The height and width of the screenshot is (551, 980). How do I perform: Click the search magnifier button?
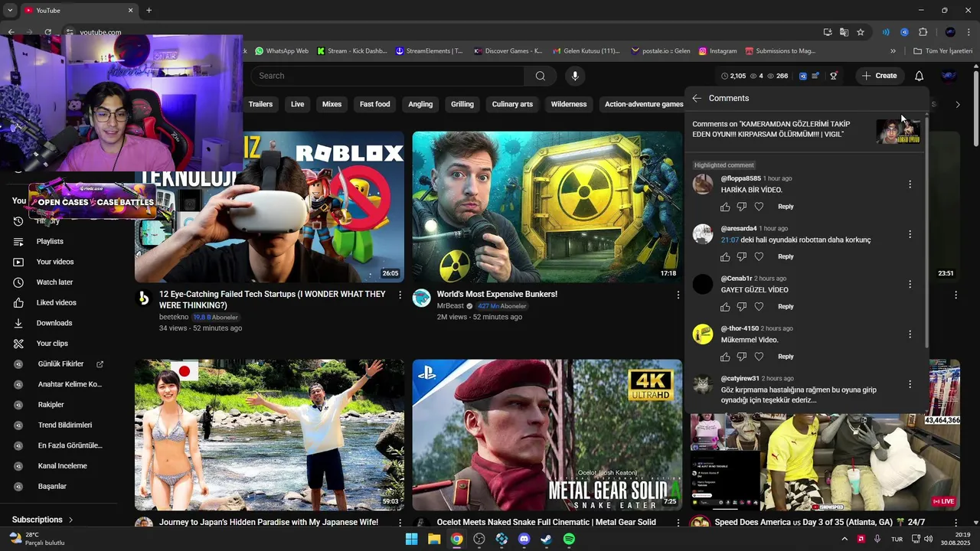(540, 76)
